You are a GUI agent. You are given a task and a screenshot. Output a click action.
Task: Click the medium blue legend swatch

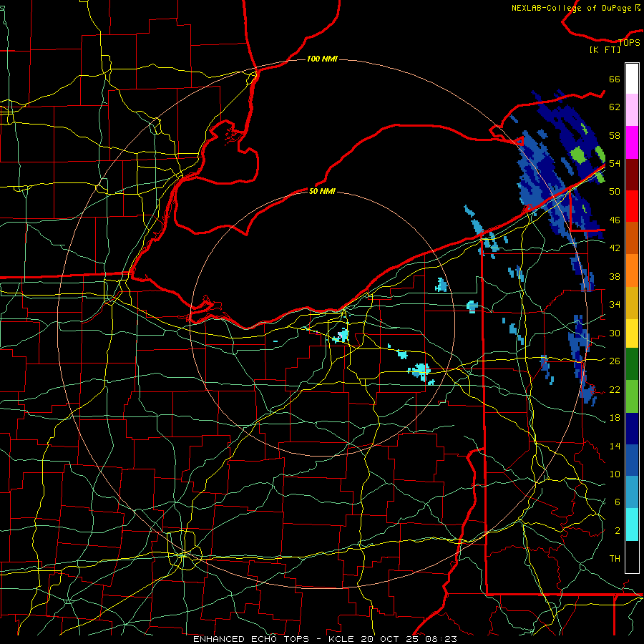[632, 460]
